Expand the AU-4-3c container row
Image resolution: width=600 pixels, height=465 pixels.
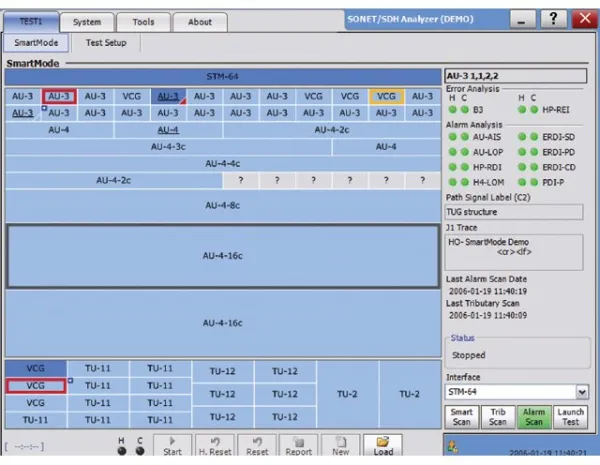pos(168,146)
